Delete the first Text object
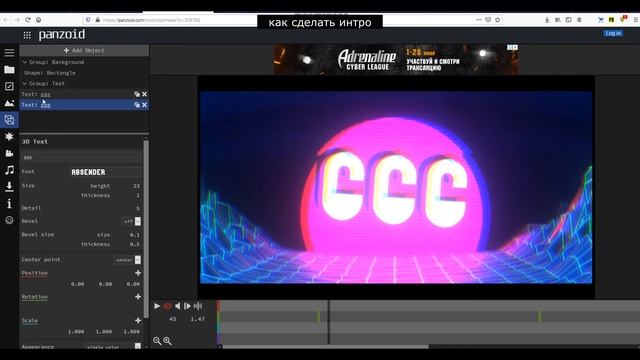Screen dimensions: 640x360 [144, 94]
